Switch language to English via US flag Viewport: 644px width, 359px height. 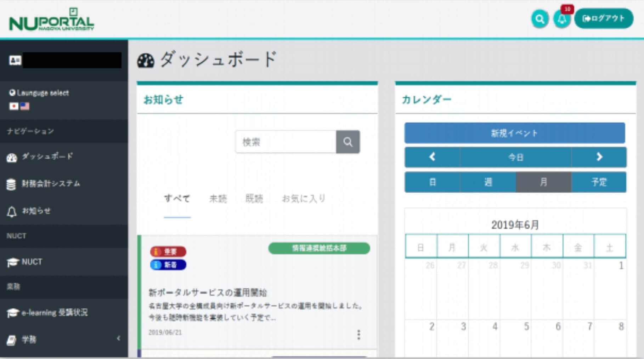click(25, 107)
